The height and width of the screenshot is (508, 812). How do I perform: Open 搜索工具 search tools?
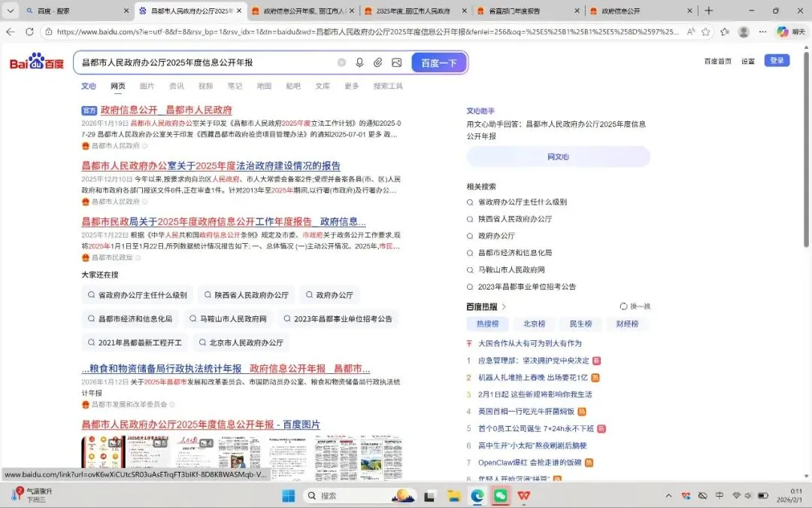(388, 86)
